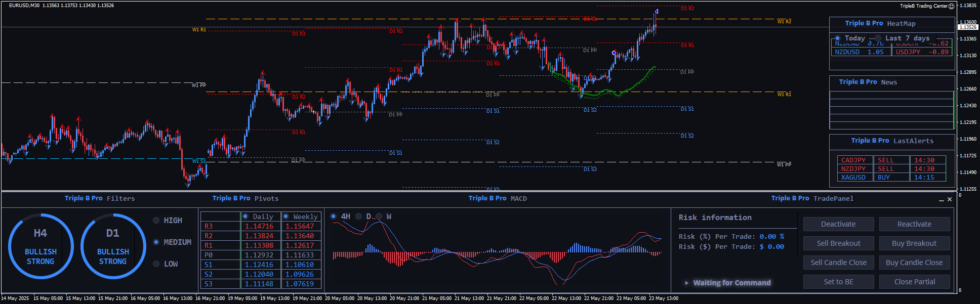Click the H4 bullish strong gauge

(x=40, y=246)
